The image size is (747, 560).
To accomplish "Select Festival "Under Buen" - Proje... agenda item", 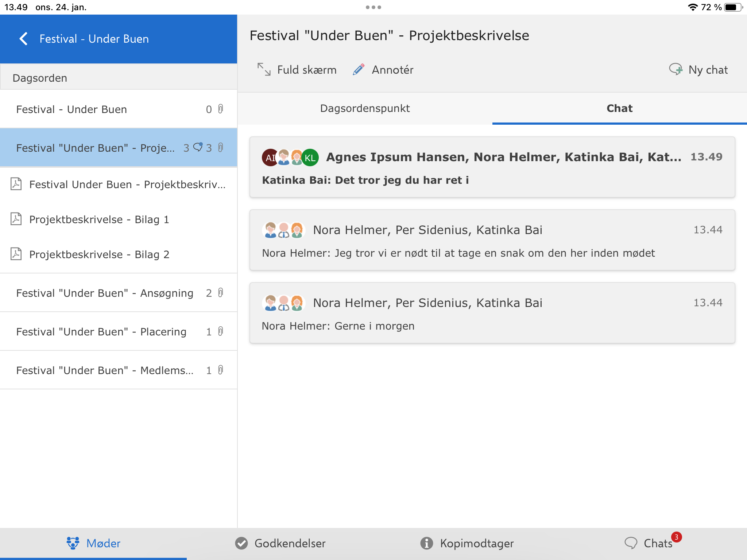I will pos(119,148).
